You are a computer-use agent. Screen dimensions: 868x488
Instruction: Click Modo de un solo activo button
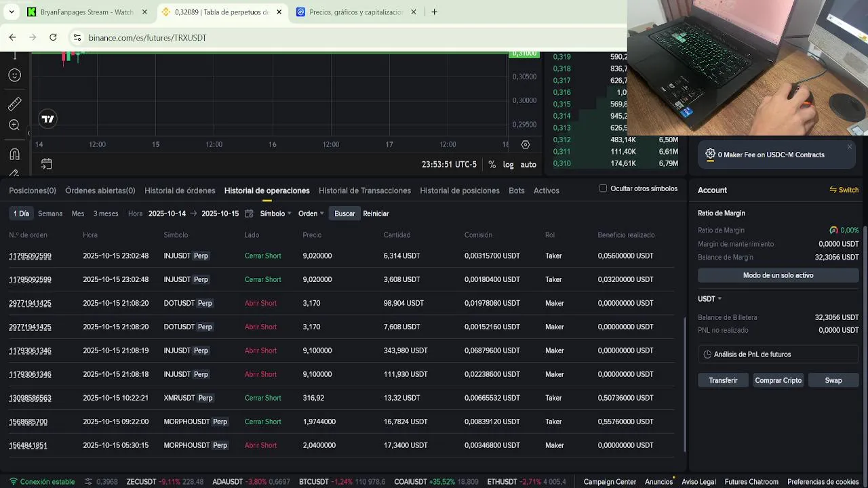coord(778,275)
